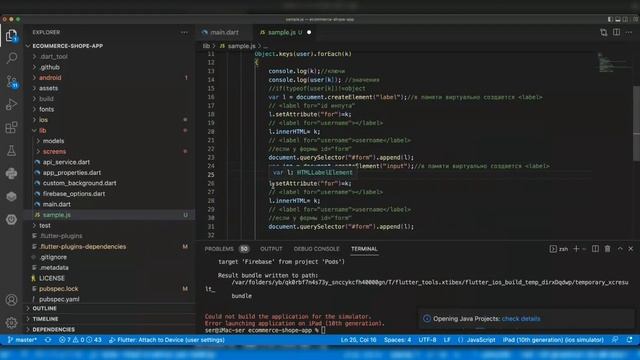The image size is (640, 360).
Task: Open the Extensions view icon
Action: [x=11, y=127]
